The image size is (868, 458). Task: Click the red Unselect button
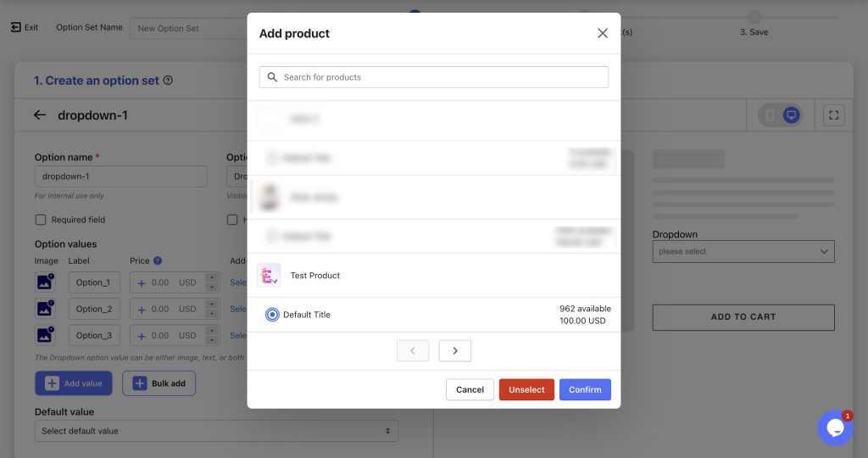click(526, 389)
